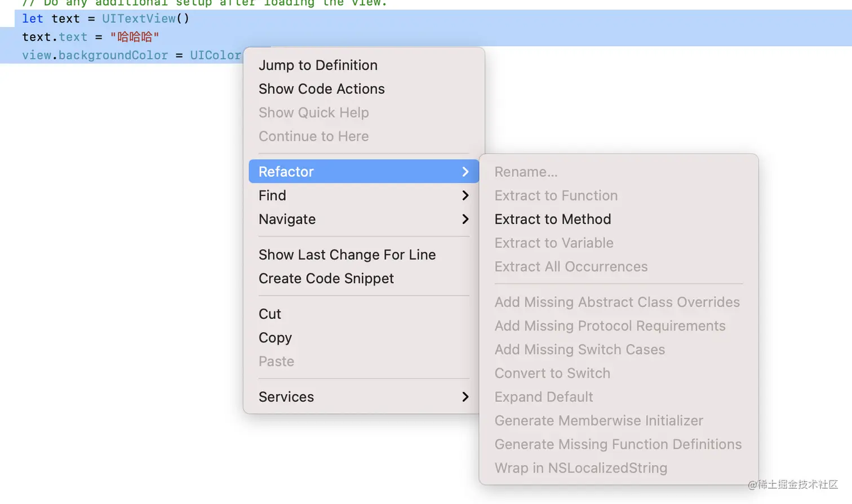Click the let keyword in code
The height and width of the screenshot is (504, 852).
pyautogui.click(x=32, y=19)
